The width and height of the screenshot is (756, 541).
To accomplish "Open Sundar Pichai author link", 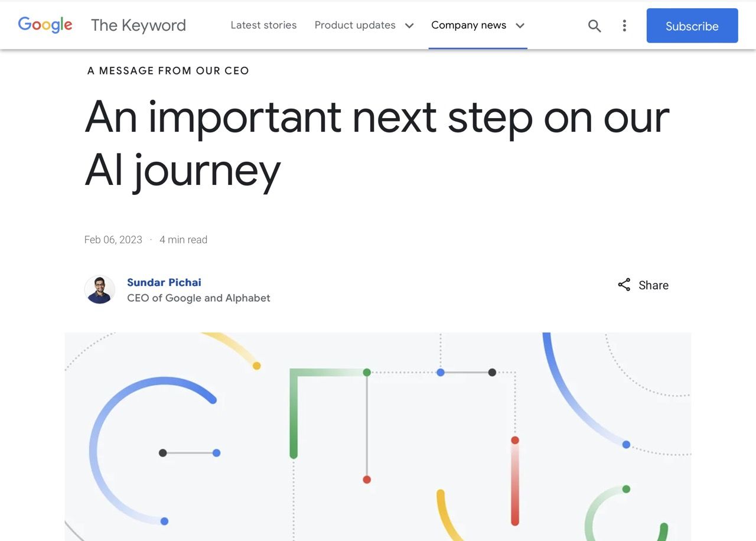I will [164, 282].
